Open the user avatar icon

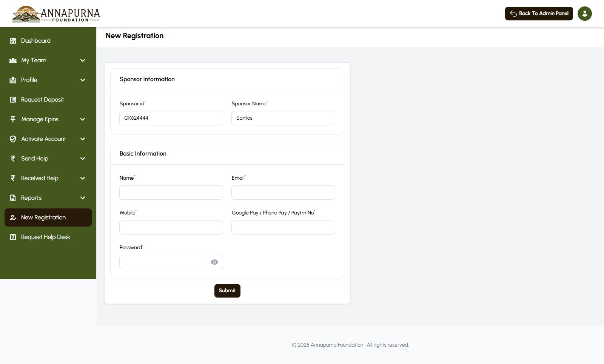(x=584, y=14)
